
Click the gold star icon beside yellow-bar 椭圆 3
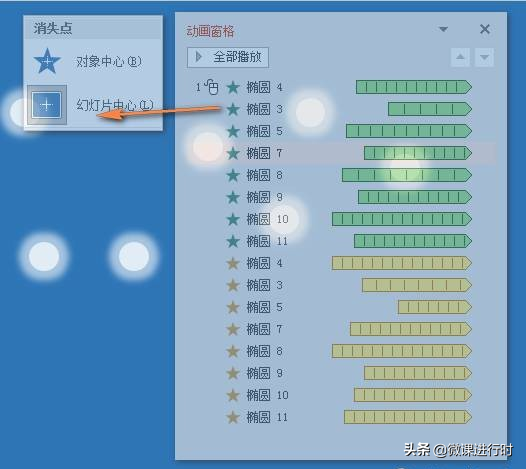tap(233, 285)
